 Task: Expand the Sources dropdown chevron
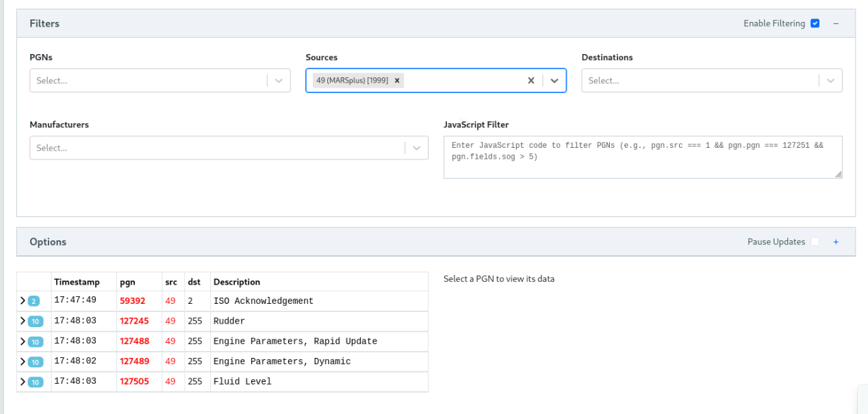point(554,80)
